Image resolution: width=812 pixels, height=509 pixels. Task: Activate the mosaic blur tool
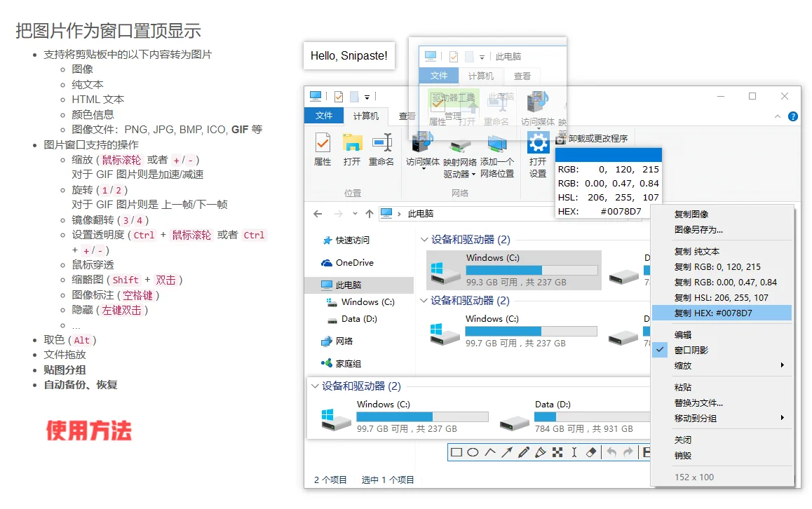557,452
